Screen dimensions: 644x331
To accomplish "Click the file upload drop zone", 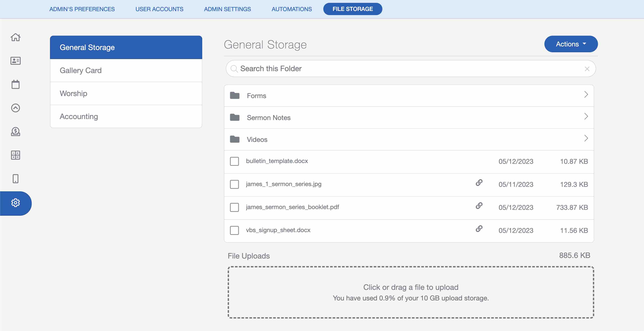I will pos(411,292).
